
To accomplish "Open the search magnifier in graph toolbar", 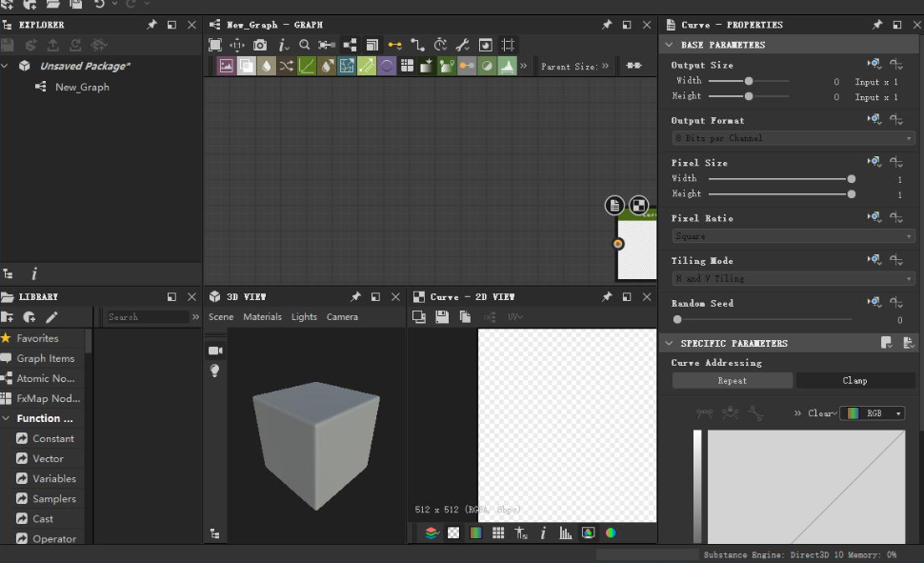I will pyautogui.click(x=304, y=45).
